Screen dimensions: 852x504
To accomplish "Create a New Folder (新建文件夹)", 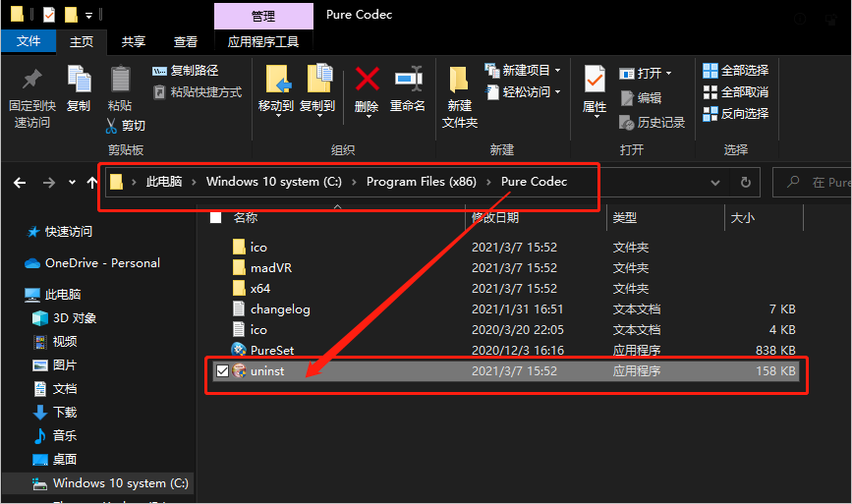I will (x=460, y=96).
